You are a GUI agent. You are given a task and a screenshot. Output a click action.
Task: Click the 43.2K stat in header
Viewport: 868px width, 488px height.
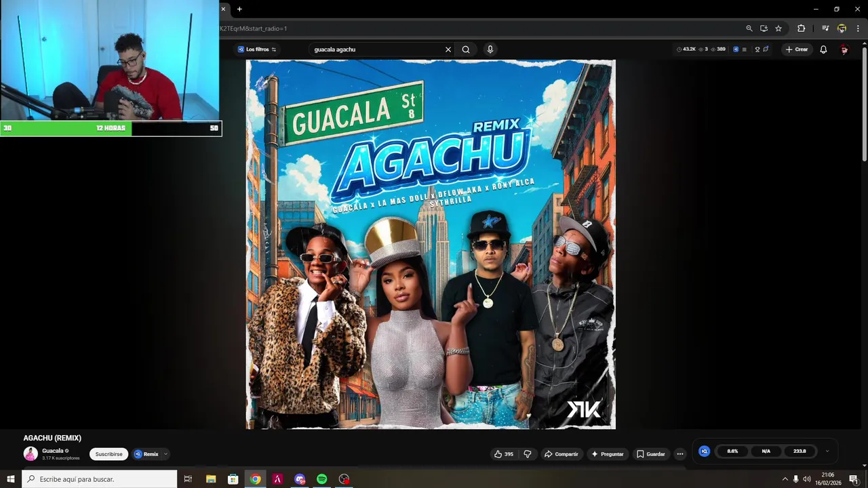click(x=686, y=49)
